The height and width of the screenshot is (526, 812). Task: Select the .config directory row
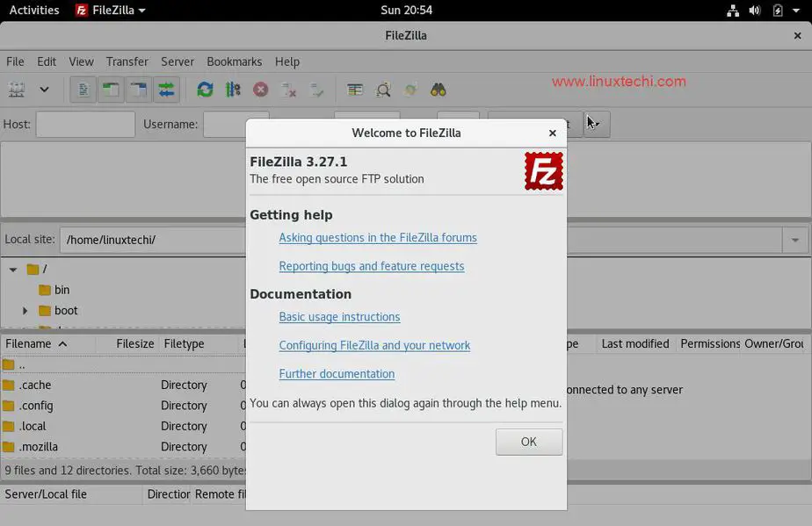[x=123, y=406]
